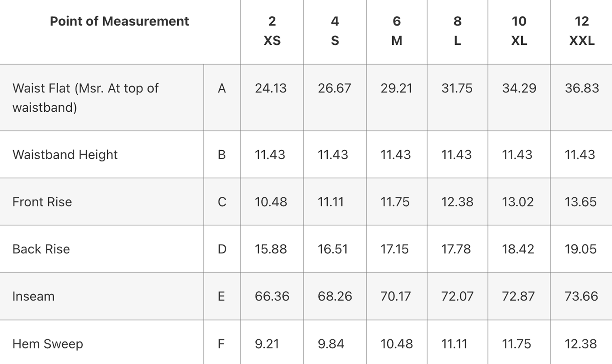Select the 4 S size column header
612x364 pixels.
click(335, 31)
